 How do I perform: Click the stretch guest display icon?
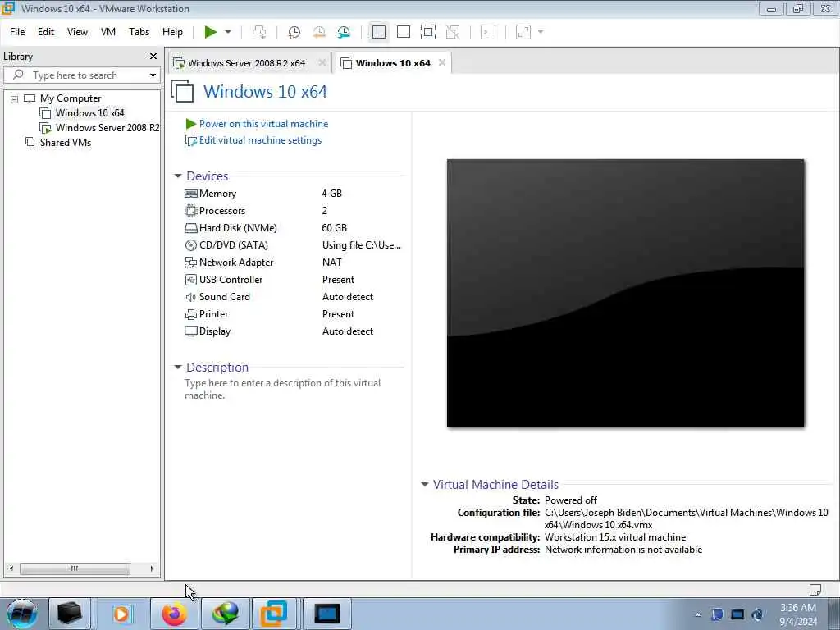pyautogui.click(x=523, y=32)
